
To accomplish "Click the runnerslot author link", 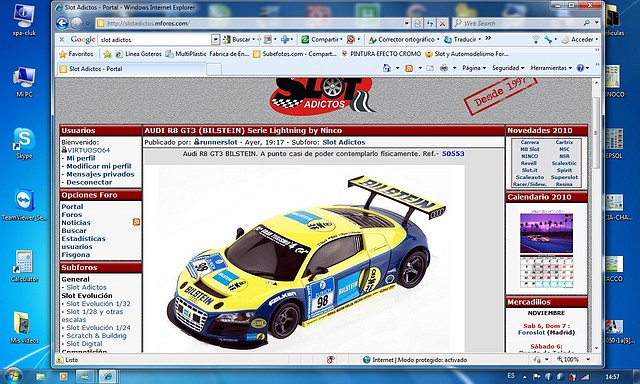I will 218,142.
